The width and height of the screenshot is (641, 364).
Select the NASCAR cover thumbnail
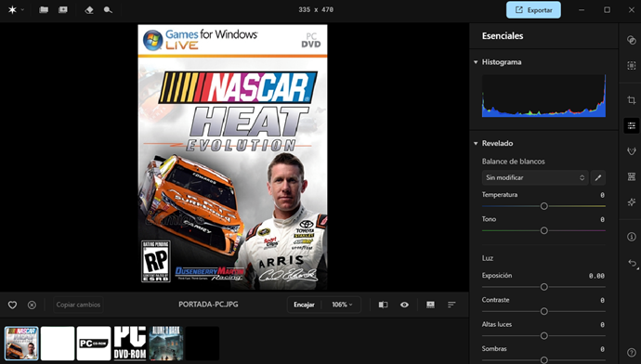pyautogui.click(x=21, y=344)
